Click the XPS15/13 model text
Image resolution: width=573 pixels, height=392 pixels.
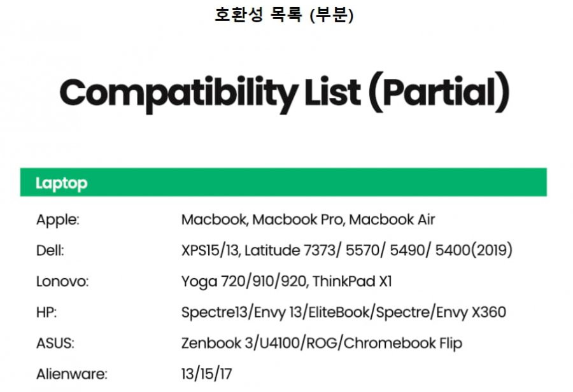tap(209, 251)
